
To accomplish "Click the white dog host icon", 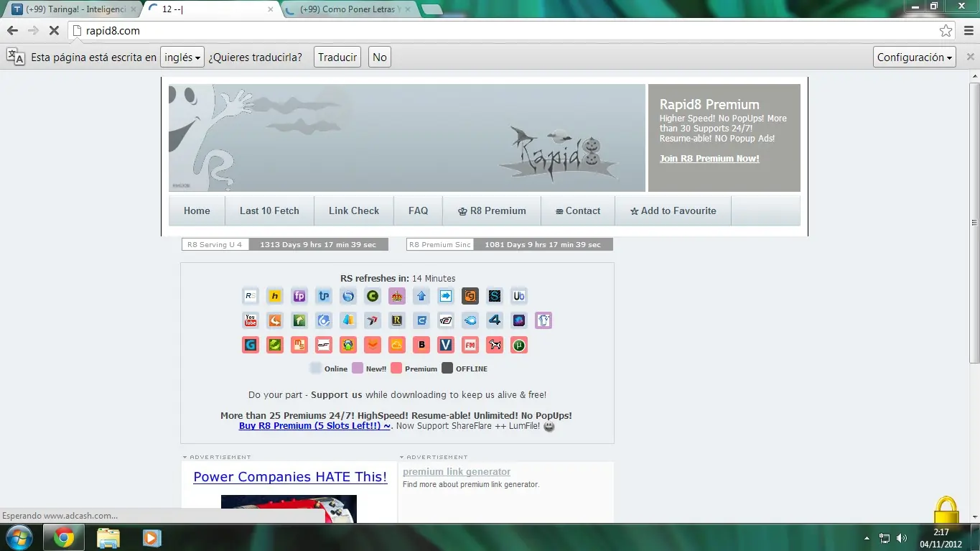I will (495, 345).
